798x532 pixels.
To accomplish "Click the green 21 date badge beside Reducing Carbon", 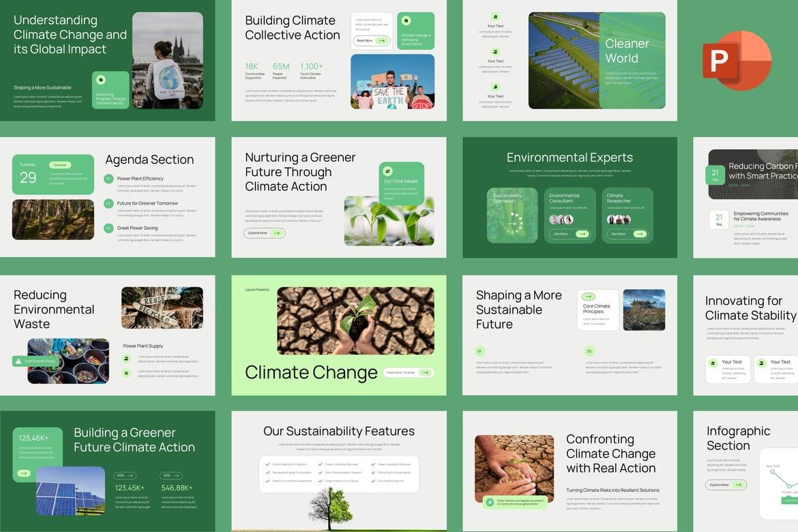I will click(x=715, y=175).
